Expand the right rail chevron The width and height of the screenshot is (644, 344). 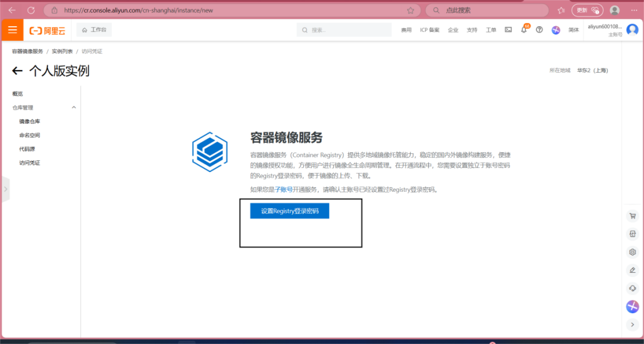tap(632, 325)
